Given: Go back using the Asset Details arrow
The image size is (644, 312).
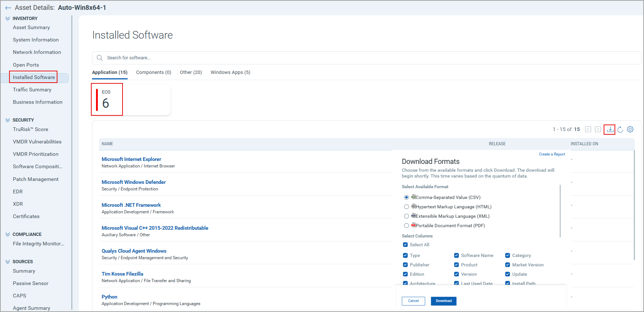Looking at the screenshot, I should (x=8, y=8).
